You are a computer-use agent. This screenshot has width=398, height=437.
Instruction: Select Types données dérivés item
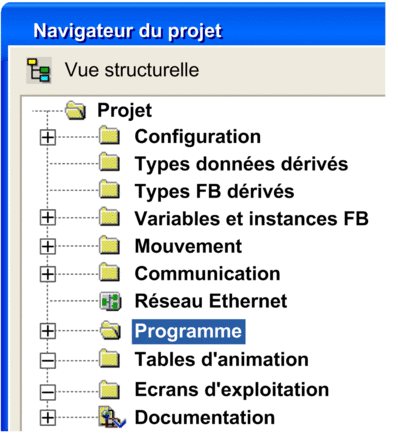tap(241, 164)
